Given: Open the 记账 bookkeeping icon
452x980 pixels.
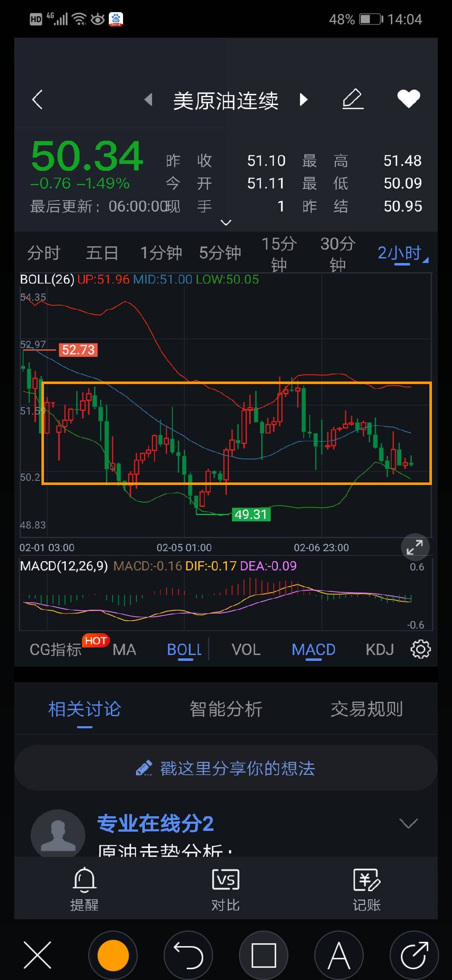Looking at the screenshot, I should [367, 889].
